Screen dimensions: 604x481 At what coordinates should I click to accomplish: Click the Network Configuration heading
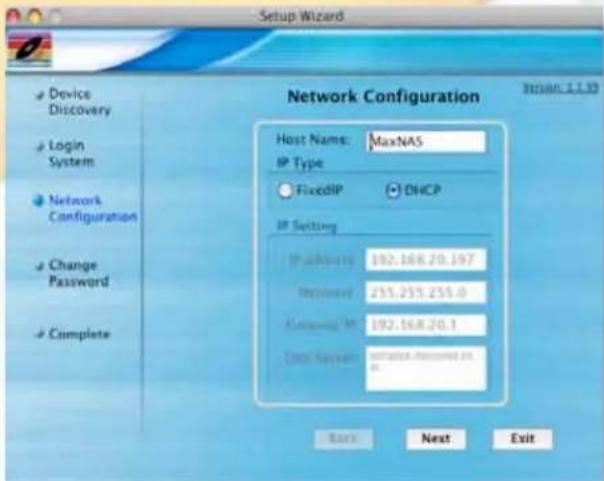point(384,96)
